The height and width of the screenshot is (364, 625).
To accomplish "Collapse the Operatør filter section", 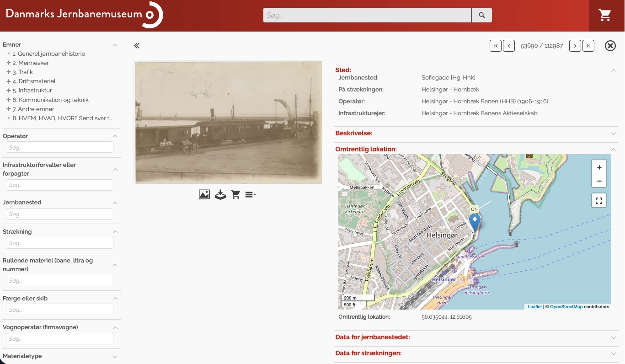I will click(115, 136).
